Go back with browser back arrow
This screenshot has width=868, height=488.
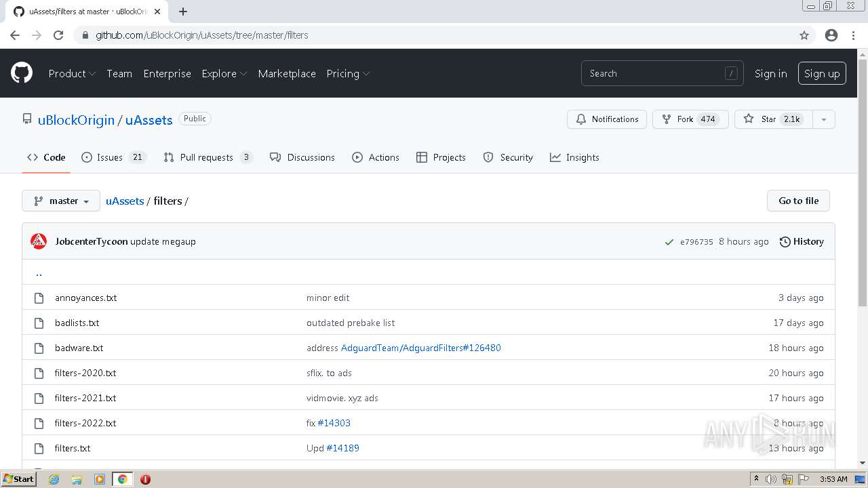(15, 35)
